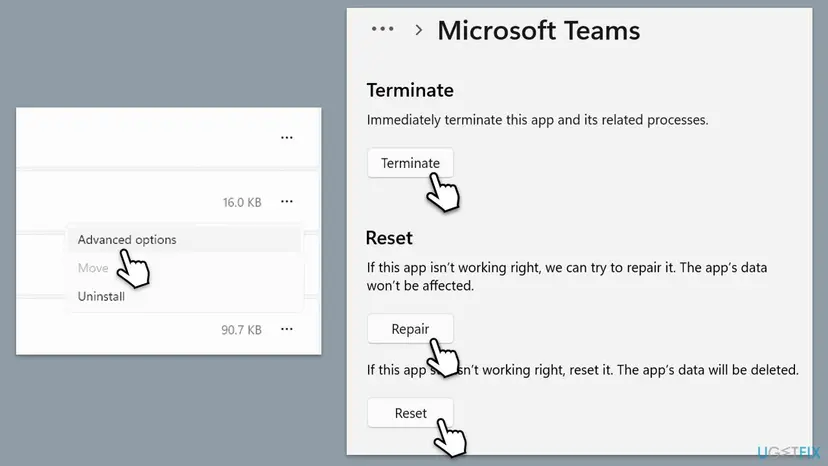This screenshot has height=466, width=828.
Task: Select the greyed-out Move menu entry
Action: (x=185, y=268)
